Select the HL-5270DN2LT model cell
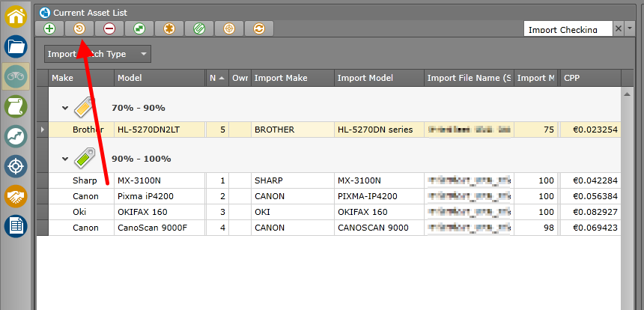The width and height of the screenshot is (644, 310). tap(160, 130)
